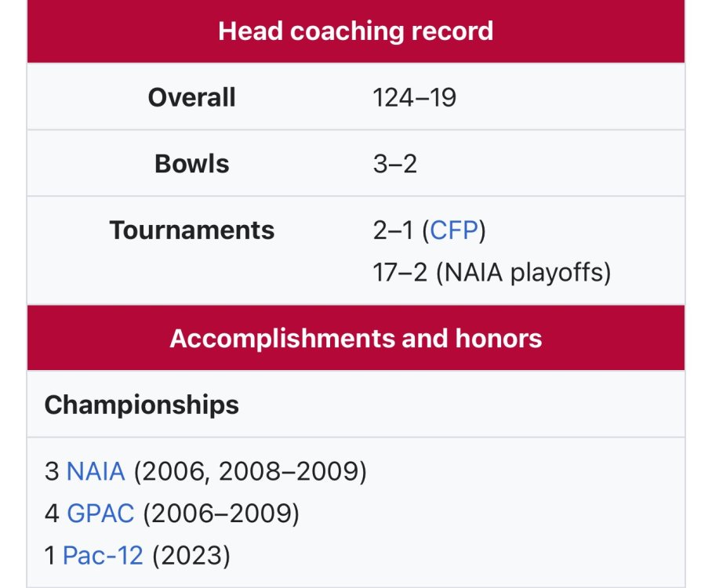Select the Overall row label
Image resolution: width=712 pixels, height=588 pixels.
(x=191, y=97)
